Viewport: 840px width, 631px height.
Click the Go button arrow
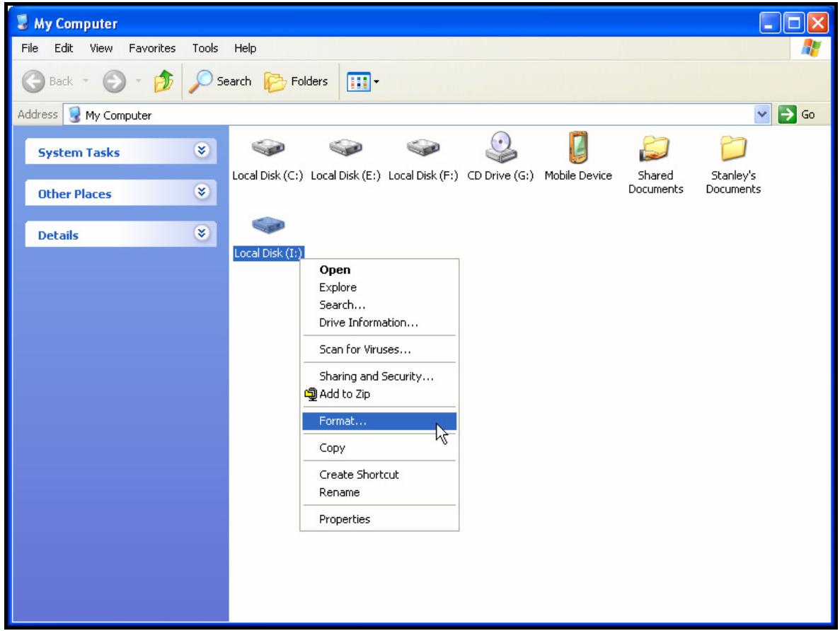click(787, 114)
